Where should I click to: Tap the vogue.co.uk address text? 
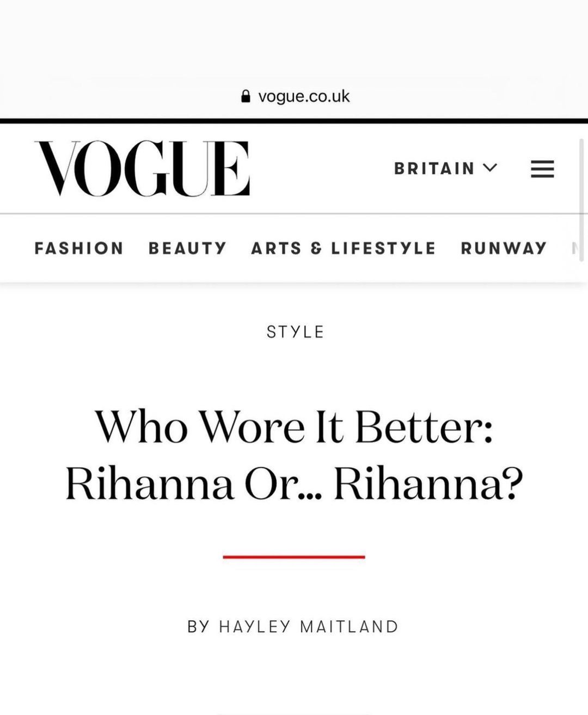[304, 96]
